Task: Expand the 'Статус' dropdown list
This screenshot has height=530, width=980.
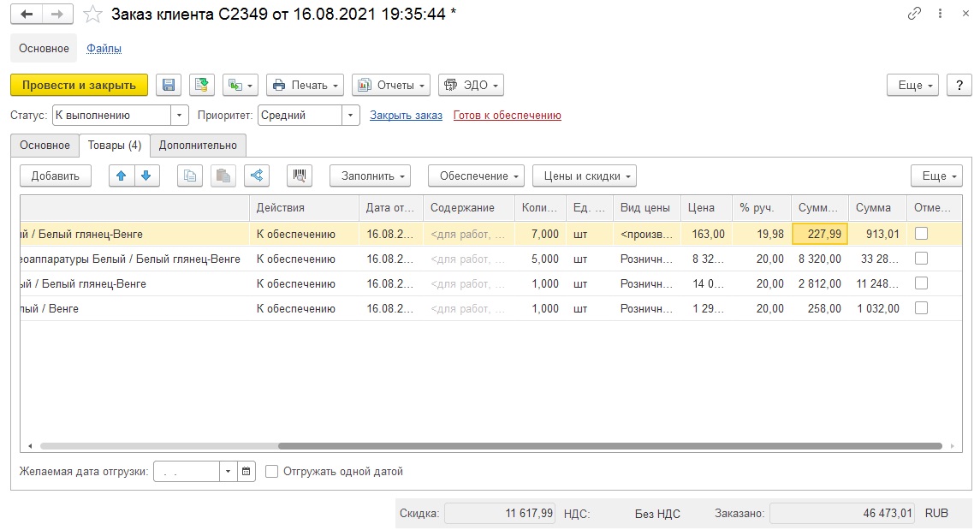Action: pos(180,116)
